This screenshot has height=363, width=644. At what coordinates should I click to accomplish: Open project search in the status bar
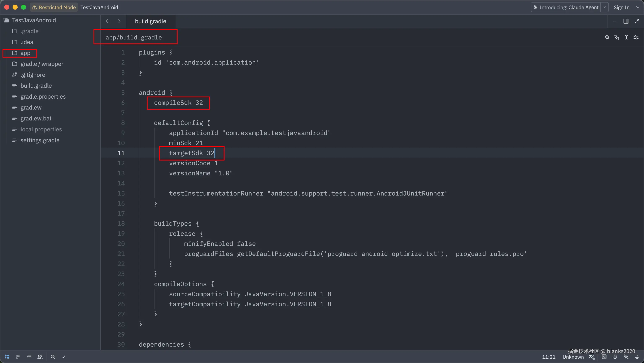[x=53, y=357]
